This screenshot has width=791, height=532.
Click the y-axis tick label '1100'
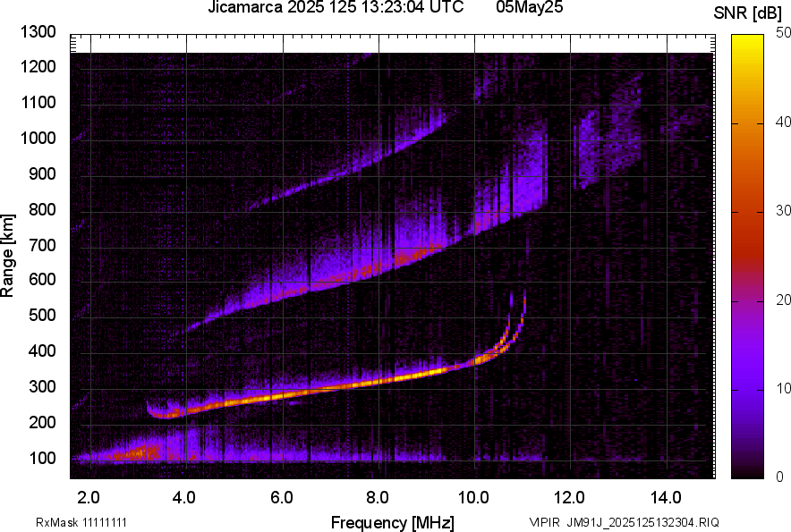(38, 102)
